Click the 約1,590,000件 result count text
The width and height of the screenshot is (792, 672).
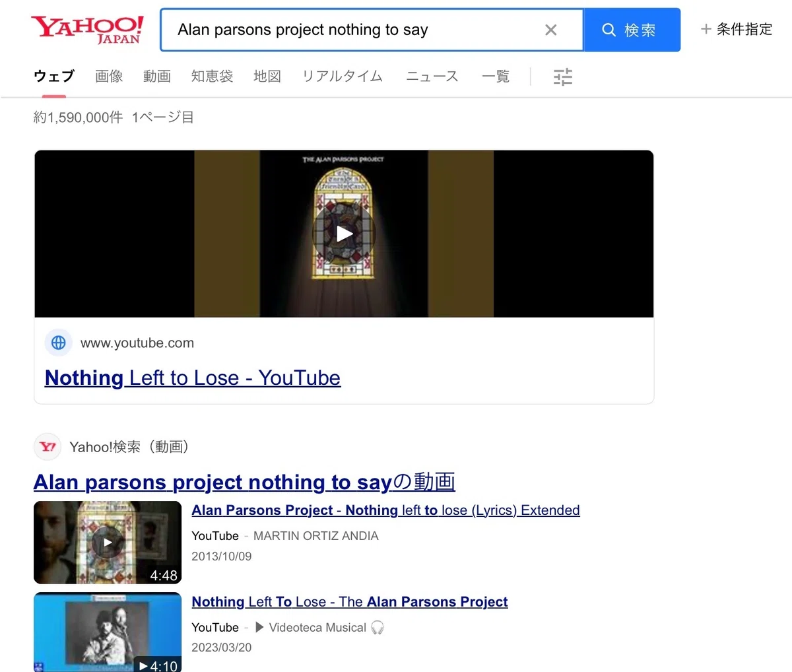click(78, 118)
